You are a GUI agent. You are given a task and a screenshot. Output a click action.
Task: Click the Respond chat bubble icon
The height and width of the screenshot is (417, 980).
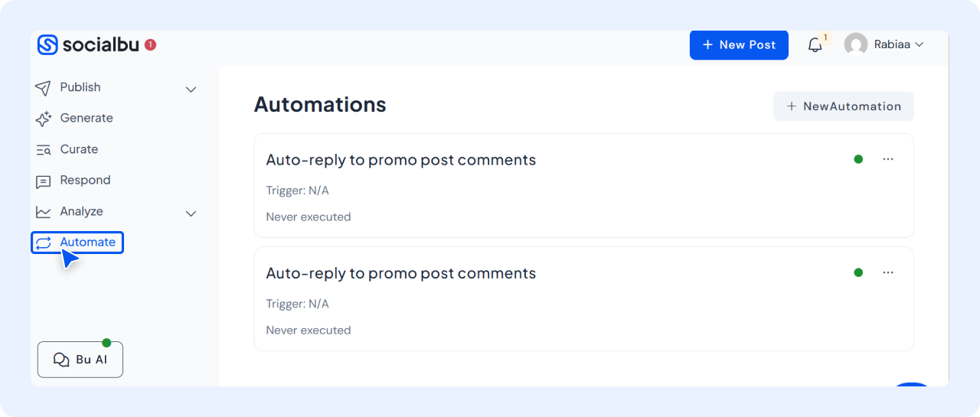click(x=44, y=181)
